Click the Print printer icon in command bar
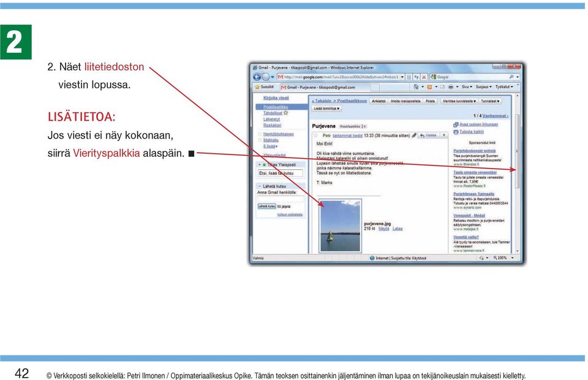 coord(451,87)
